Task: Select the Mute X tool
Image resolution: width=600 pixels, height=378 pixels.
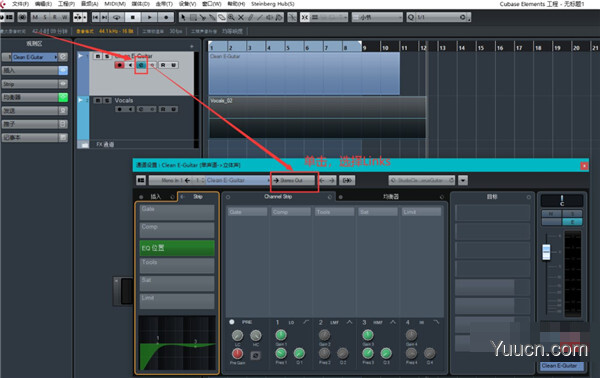Action: (241, 17)
